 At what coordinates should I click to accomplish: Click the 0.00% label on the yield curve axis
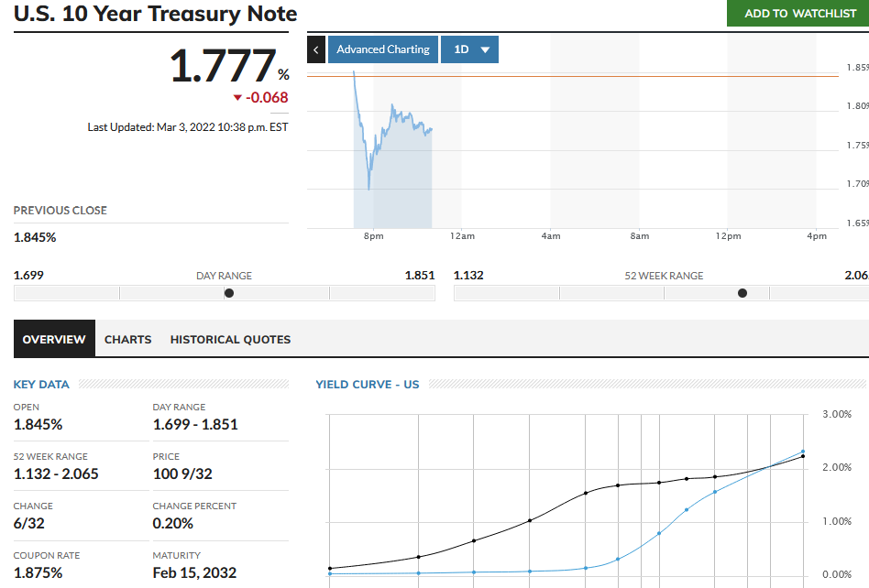pos(837,574)
